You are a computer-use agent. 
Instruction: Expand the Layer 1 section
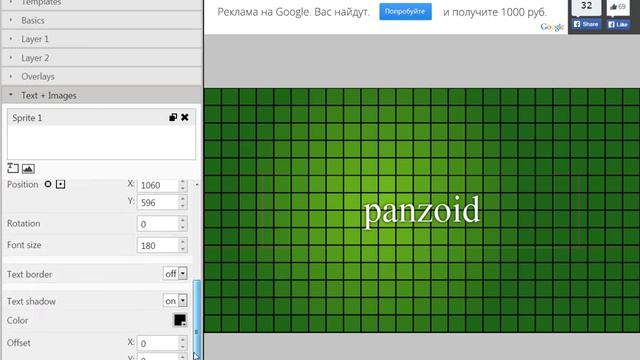coord(102,39)
